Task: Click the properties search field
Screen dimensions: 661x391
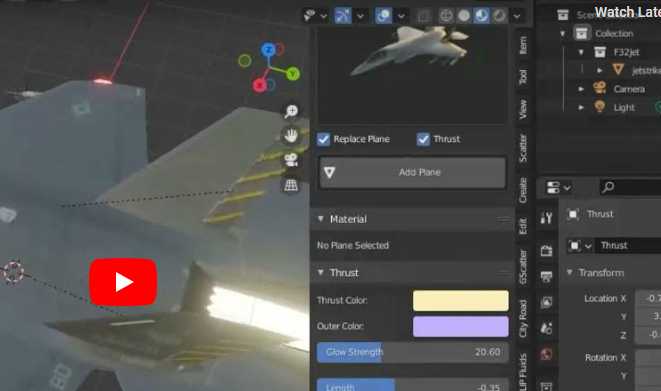Action: [x=631, y=187]
